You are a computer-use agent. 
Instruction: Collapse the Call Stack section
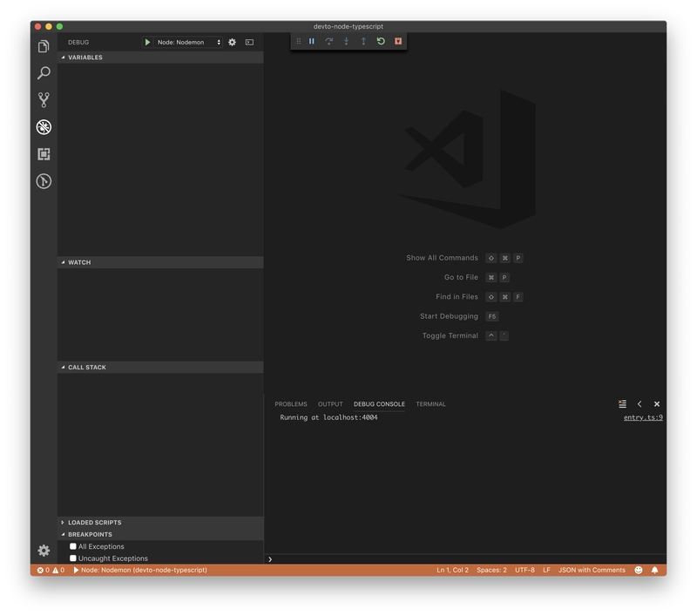click(x=160, y=367)
